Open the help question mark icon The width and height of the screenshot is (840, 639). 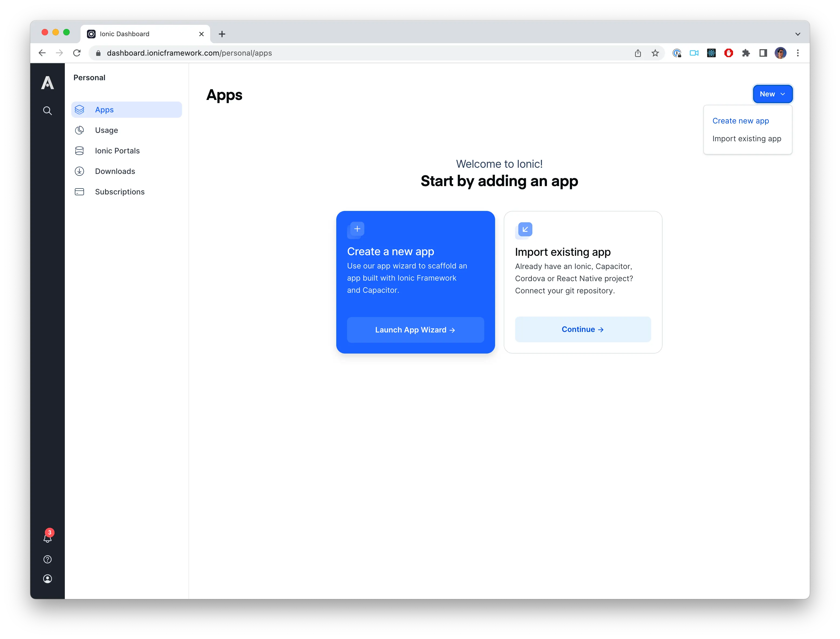coord(48,559)
